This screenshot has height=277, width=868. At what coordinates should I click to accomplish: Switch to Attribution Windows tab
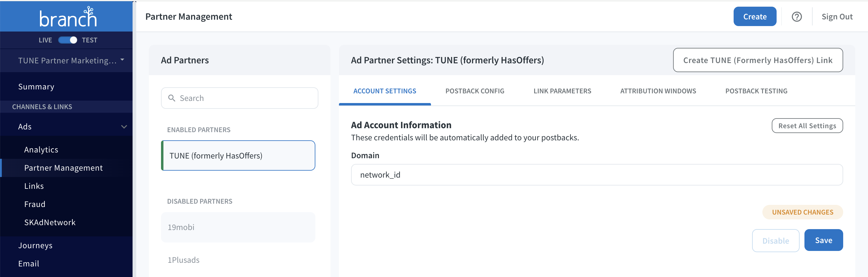click(x=658, y=91)
